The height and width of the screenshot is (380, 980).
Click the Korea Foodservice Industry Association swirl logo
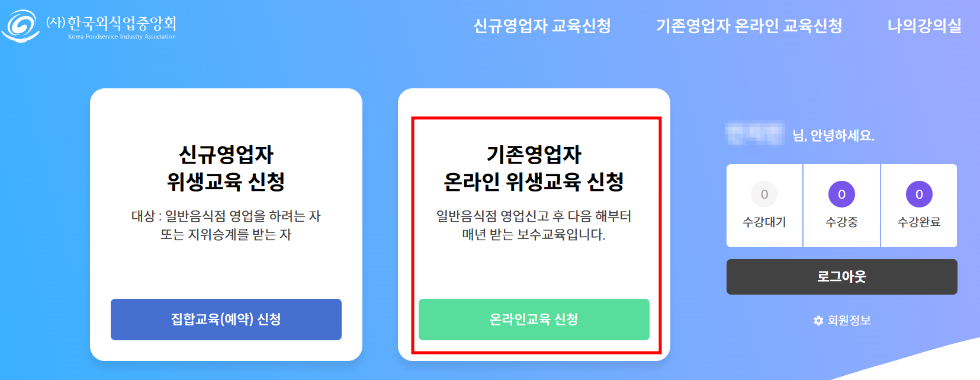pos(21,26)
